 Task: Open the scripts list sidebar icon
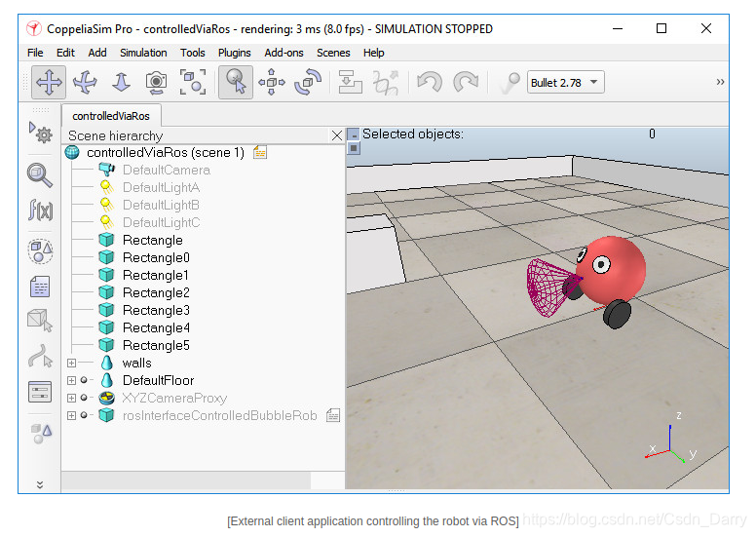point(40,287)
